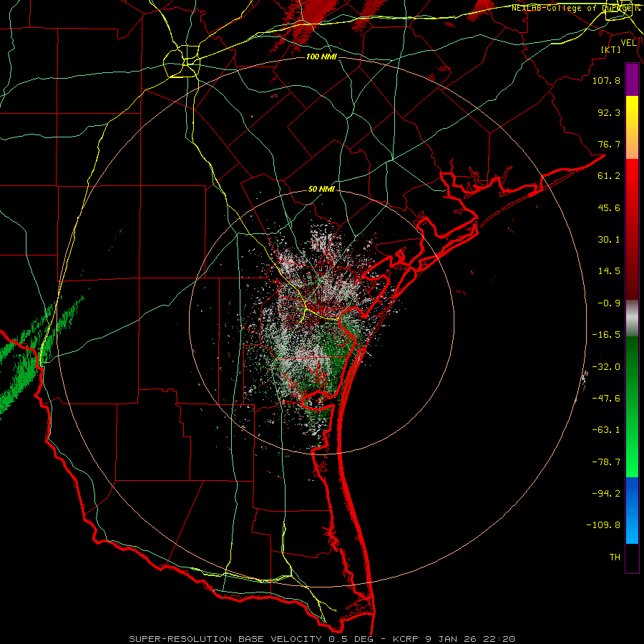This screenshot has width=644, height=644.
Task: Pick the blue segment of color bar
Action: [632, 510]
